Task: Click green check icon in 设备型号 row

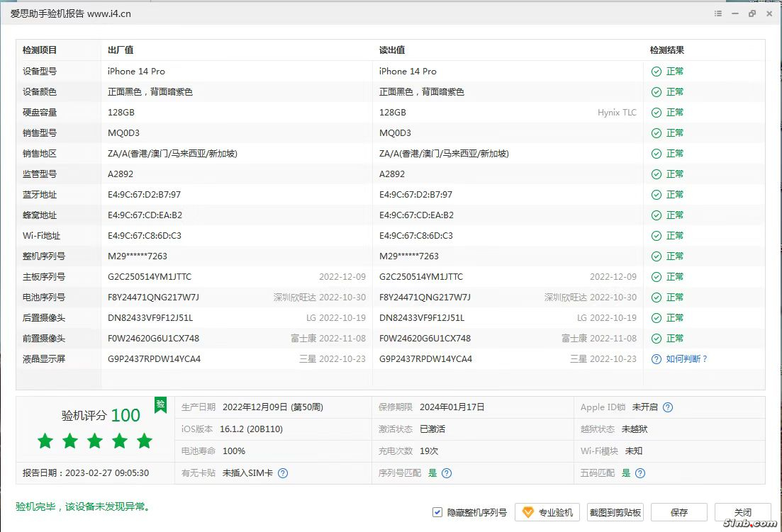Action: pos(657,72)
